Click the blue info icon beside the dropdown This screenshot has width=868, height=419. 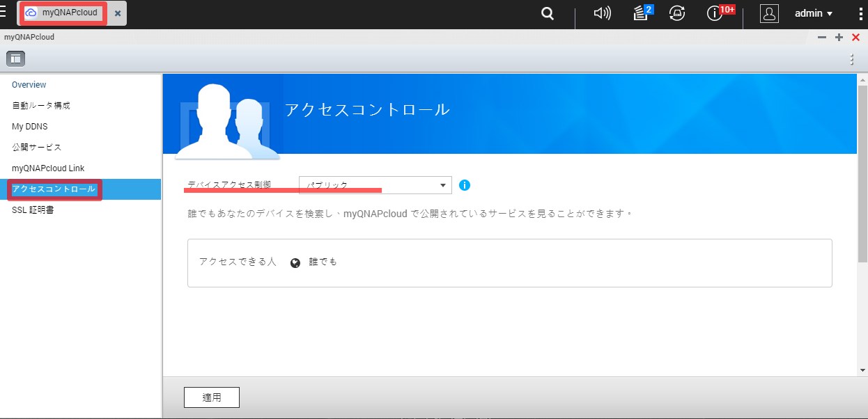(465, 185)
